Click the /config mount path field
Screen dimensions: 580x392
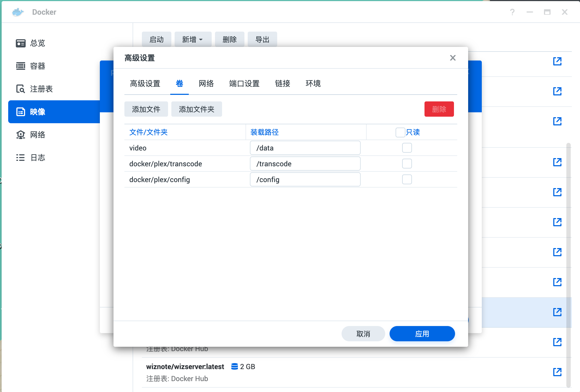(305, 179)
